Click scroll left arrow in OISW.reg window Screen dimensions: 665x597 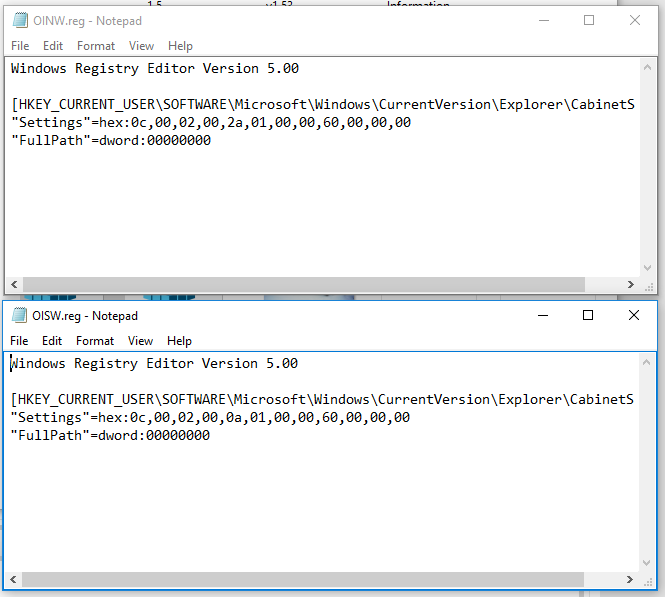click(x=14, y=580)
